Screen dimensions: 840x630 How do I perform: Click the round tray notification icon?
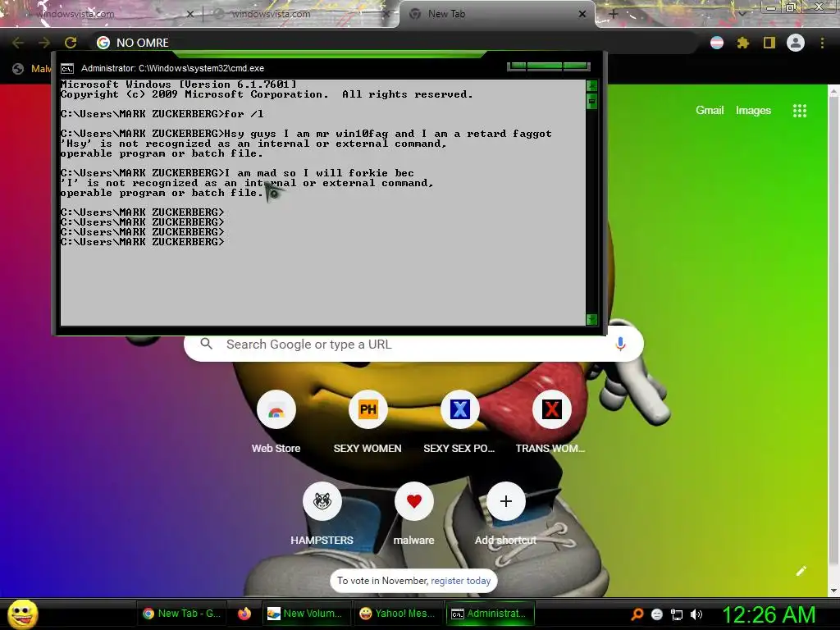click(657, 614)
